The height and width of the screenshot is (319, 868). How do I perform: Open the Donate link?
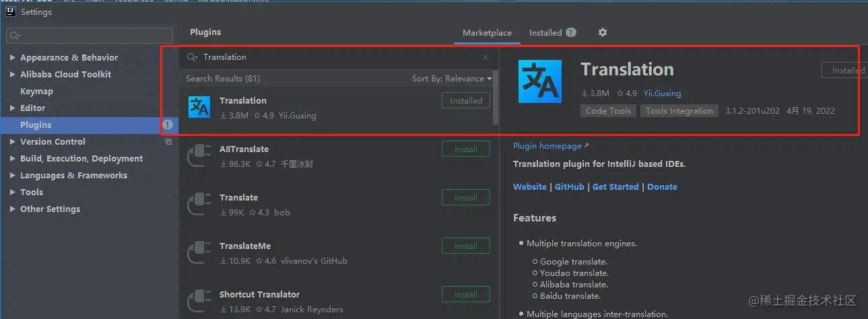[662, 187]
